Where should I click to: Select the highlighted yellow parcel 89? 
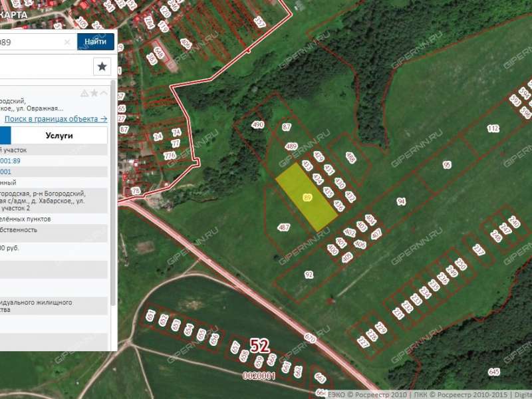[x=307, y=198]
